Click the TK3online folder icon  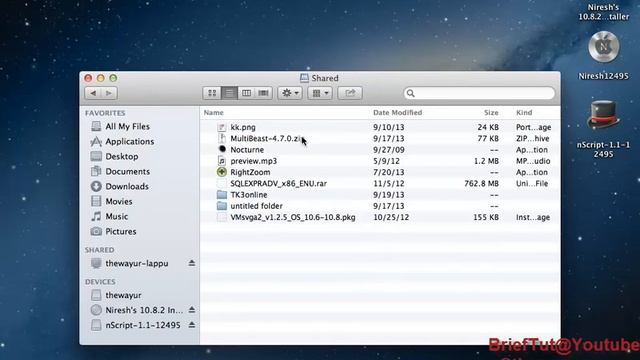pyautogui.click(x=222, y=195)
